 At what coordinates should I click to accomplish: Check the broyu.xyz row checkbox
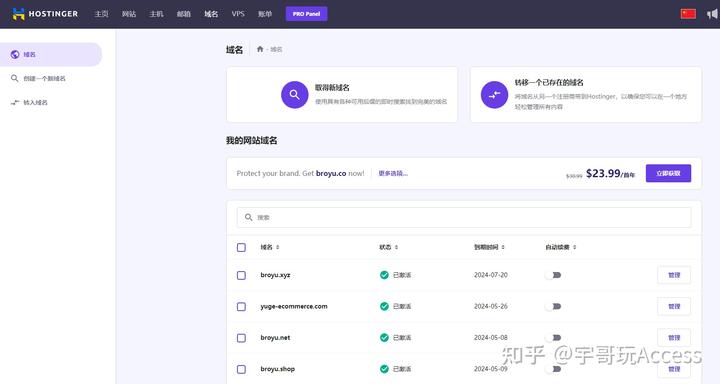coord(241,275)
